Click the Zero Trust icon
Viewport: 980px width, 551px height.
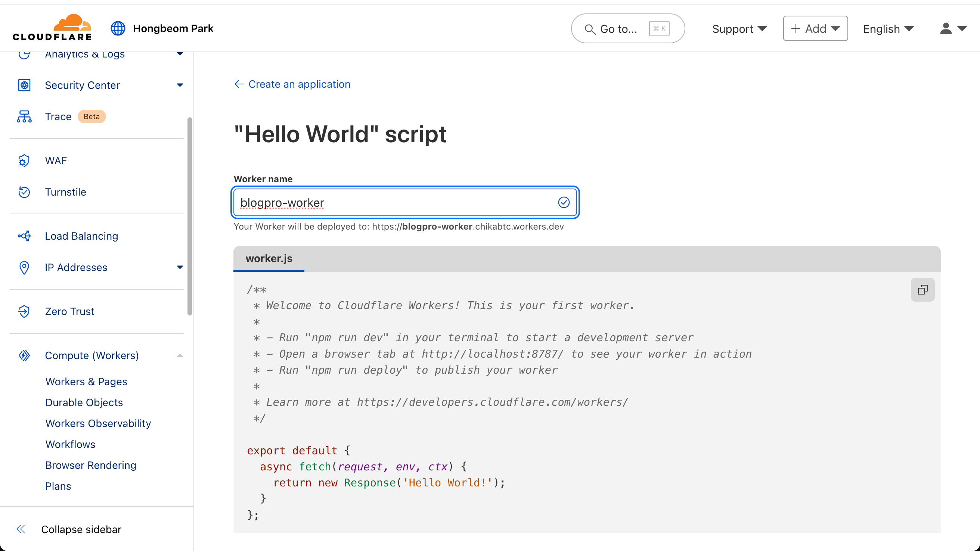coord(24,311)
